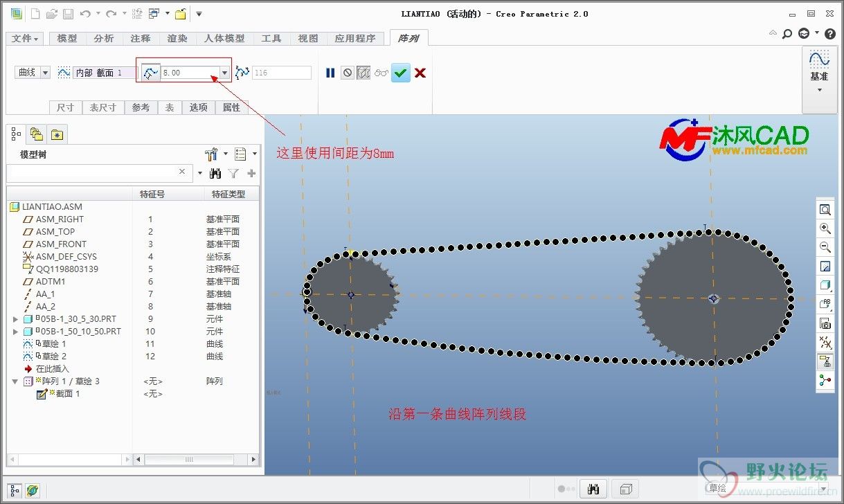Switch to the 注释 ribbon tab
This screenshot has width=844, height=504.
coord(141,39)
